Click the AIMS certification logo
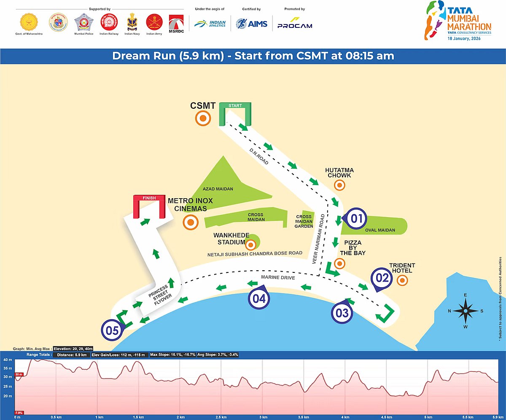 [252, 23]
